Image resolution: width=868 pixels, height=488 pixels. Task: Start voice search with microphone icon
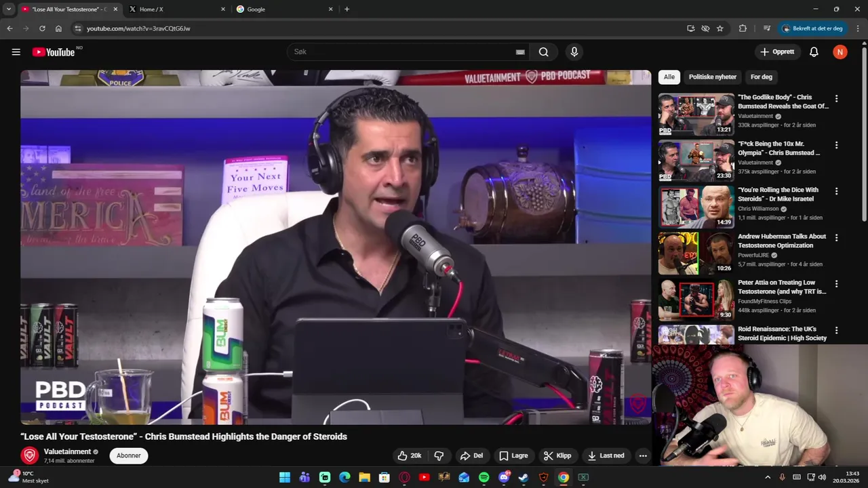(x=574, y=52)
